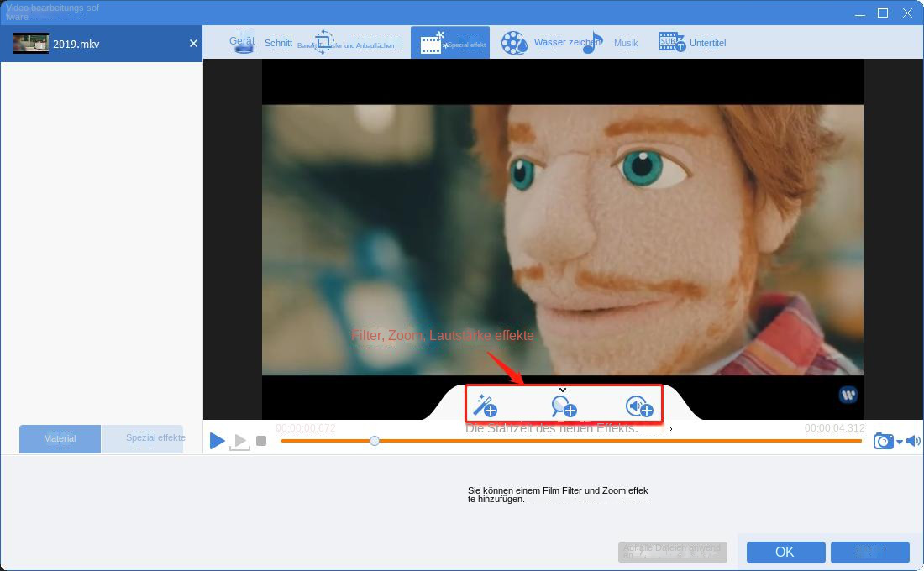Expand the arrow next to the timeline
Screen dimensions: 924x571
(x=671, y=429)
